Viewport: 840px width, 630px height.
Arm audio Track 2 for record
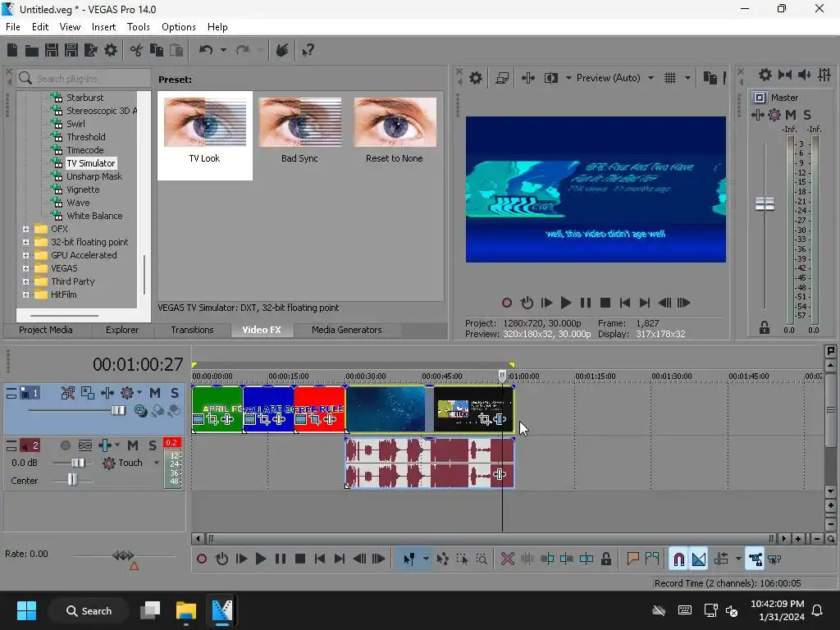(x=66, y=445)
